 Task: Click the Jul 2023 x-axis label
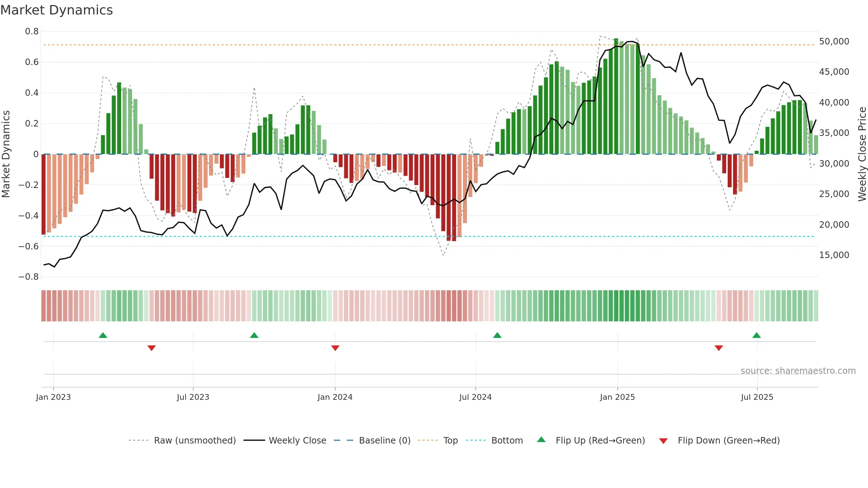pos(193,397)
